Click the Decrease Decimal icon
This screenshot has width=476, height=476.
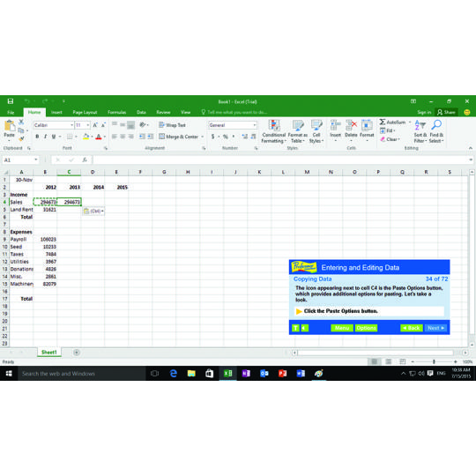point(253,137)
